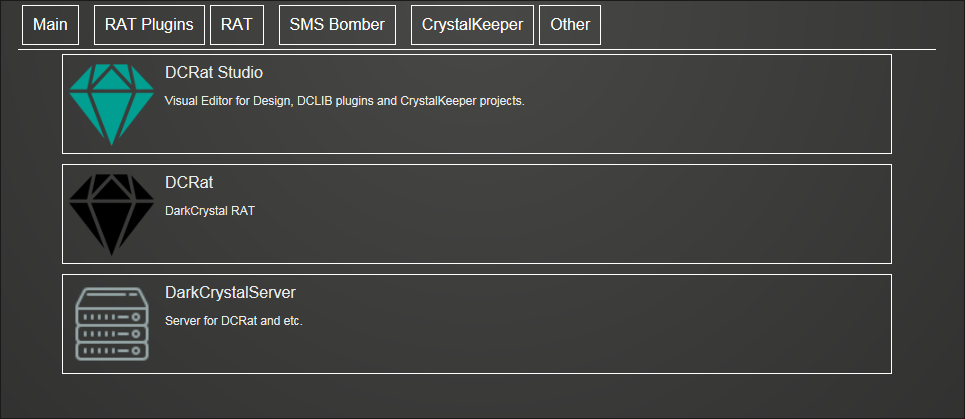The image size is (965, 419).
Task: Select the RAT tab
Action: point(237,25)
